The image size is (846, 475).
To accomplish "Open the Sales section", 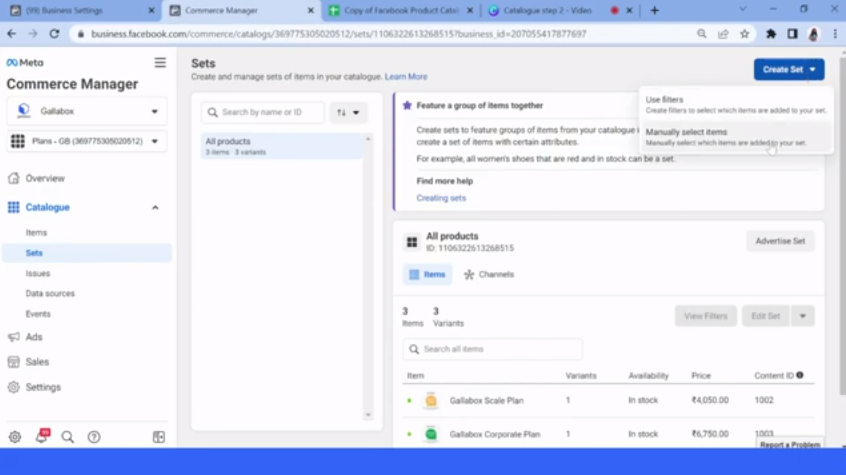I will coord(37,362).
